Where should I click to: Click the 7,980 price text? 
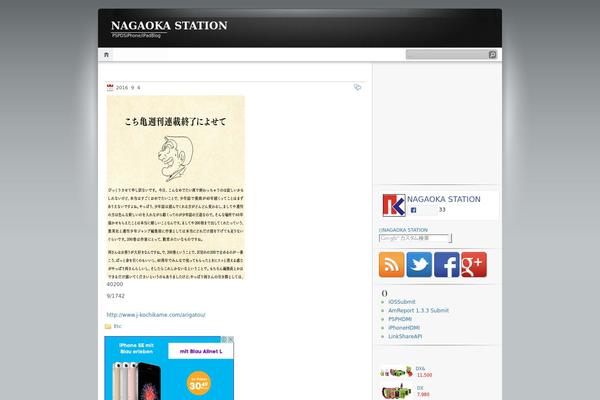[x=423, y=394]
